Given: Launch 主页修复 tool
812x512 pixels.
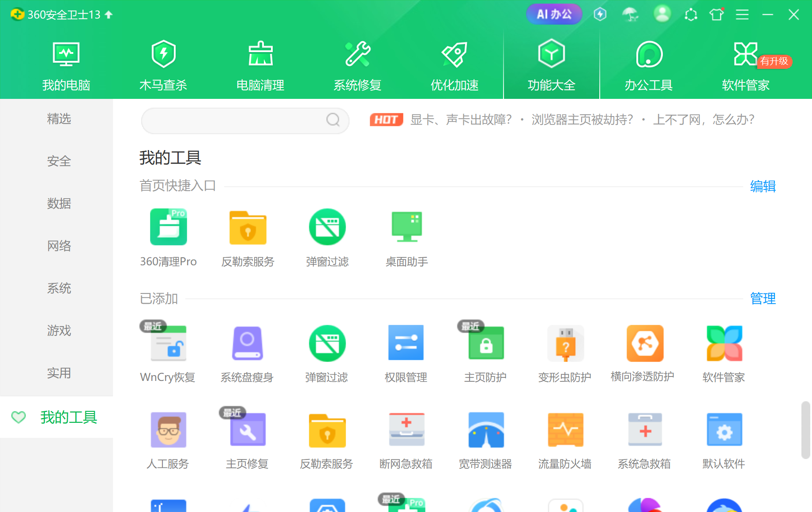Looking at the screenshot, I should (x=248, y=430).
